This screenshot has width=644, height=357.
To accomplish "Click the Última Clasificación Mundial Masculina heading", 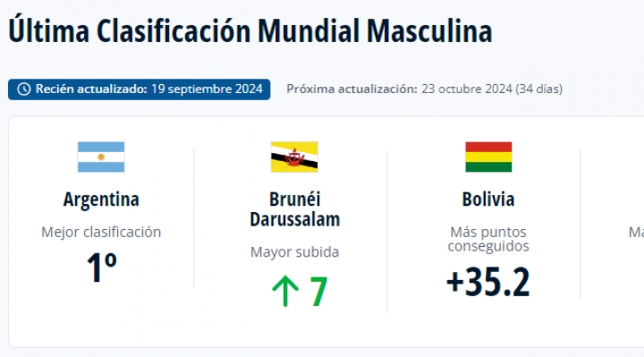I will [x=250, y=30].
